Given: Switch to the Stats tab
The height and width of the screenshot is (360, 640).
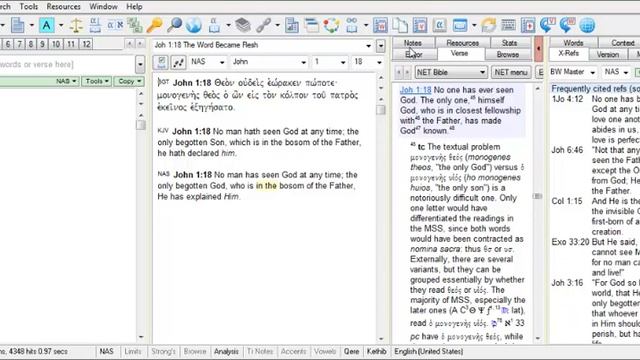Looking at the screenshot, I should 509,42.
